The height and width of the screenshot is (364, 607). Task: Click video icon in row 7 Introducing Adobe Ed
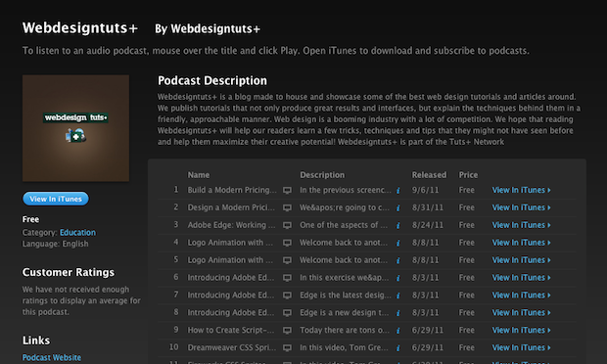coord(287,296)
